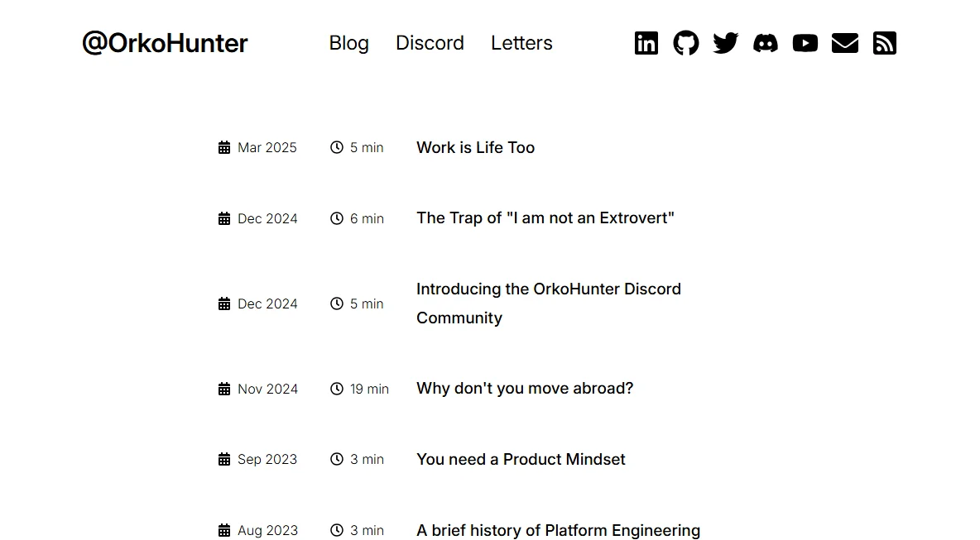Open 'Why don't you move abroad?' article
Image resolution: width=980 pixels, height=540 pixels.
point(525,389)
